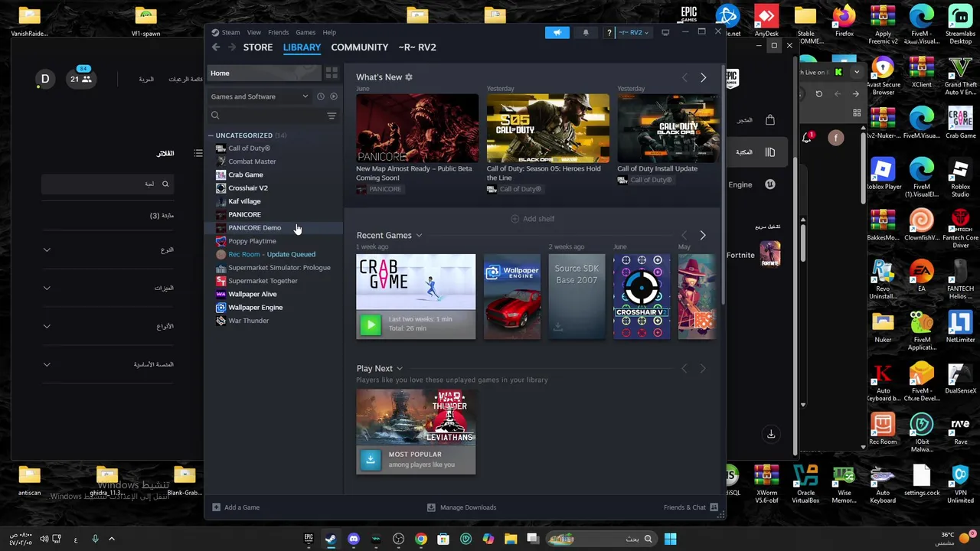Play Crab Game with green button
The height and width of the screenshot is (551, 980).
[x=371, y=324]
